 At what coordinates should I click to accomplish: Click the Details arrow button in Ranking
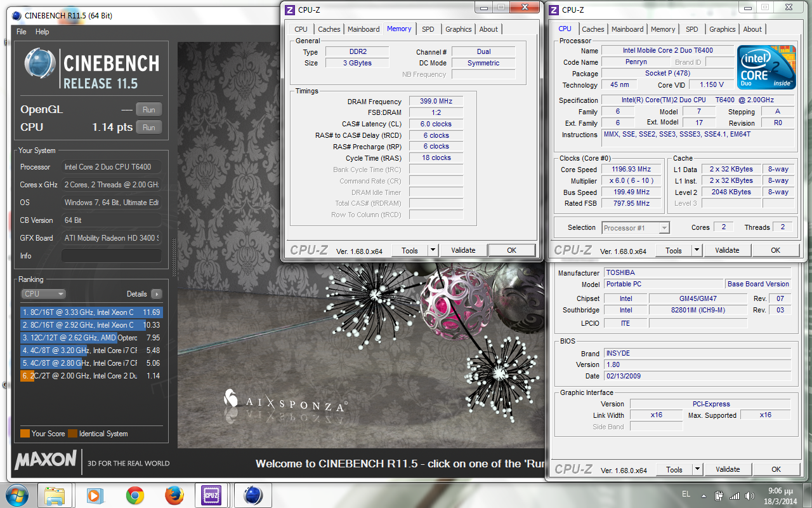point(156,294)
